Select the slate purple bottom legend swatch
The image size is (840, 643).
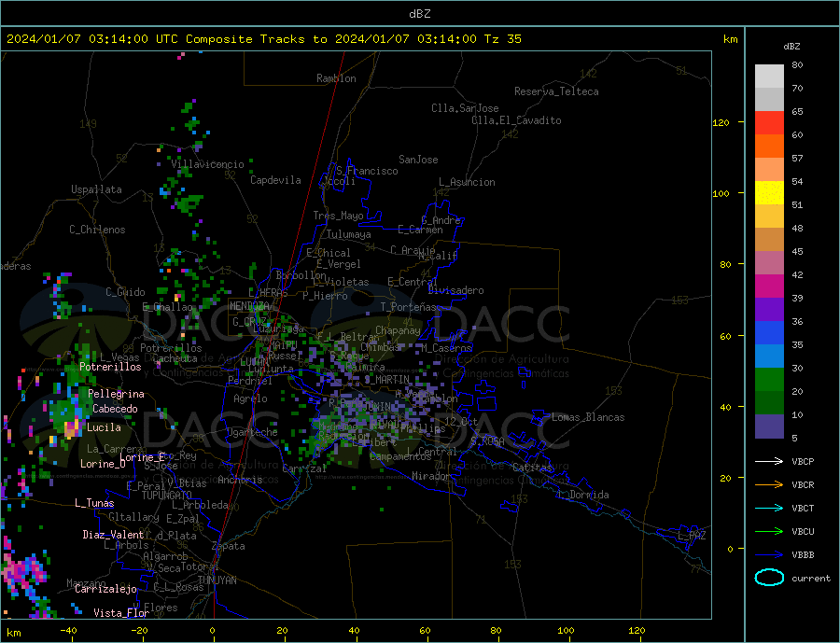tap(769, 426)
